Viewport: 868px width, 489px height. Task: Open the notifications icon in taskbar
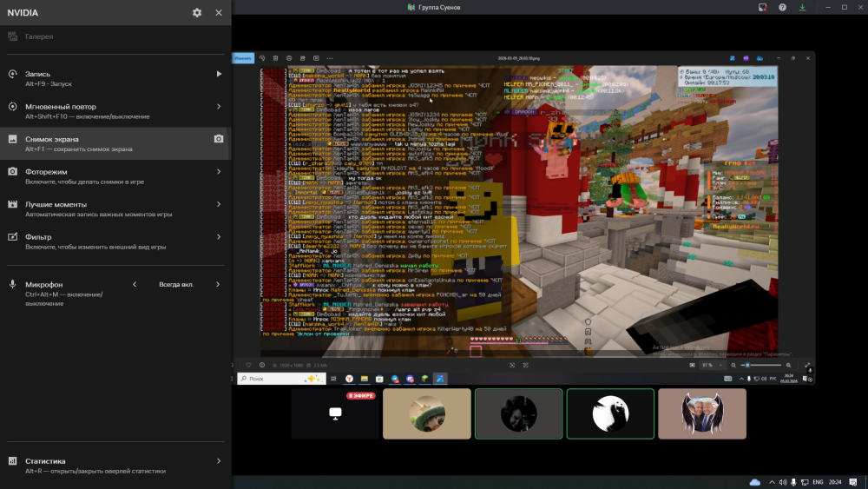853,482
